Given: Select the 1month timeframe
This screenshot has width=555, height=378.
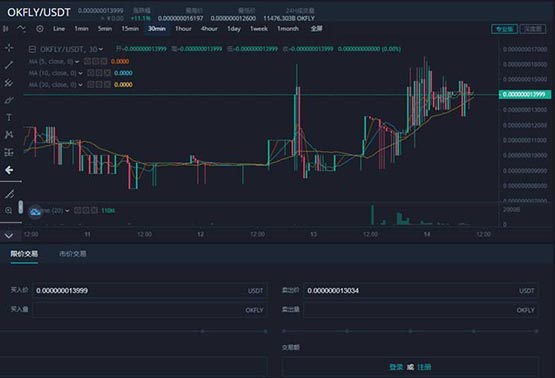Looking at the screenshot, I should point(288,29).
